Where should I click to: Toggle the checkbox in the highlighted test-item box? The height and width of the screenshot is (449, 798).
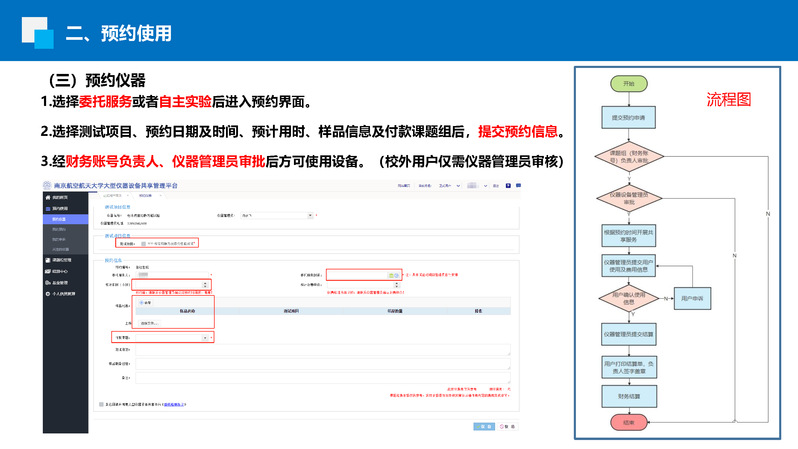click(145, 243)
